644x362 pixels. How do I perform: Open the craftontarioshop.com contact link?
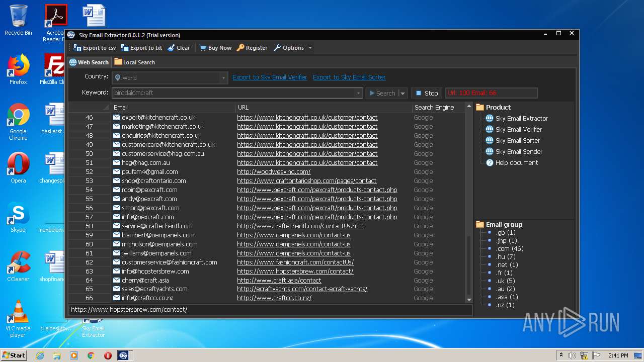tap(307, 181)
